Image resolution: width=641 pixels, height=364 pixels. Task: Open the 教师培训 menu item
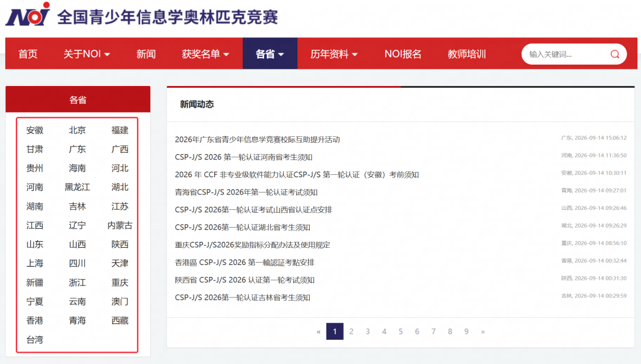(467, 54)
